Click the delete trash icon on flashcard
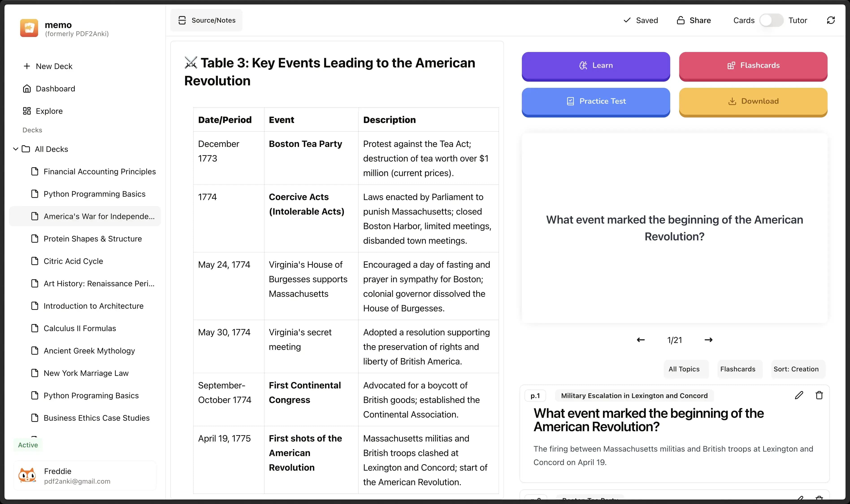Screen dimensions: 850x504 tap(819, 395)
